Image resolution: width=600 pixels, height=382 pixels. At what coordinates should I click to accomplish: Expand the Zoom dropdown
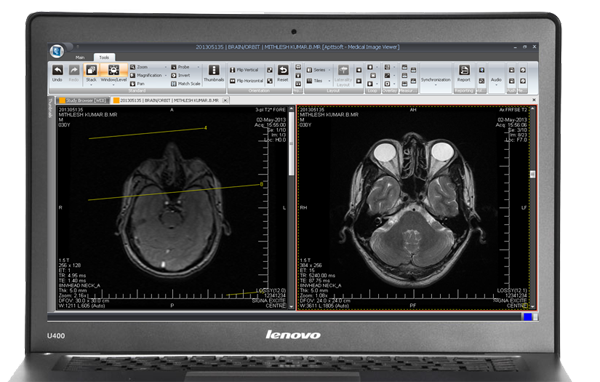[x=165, y=67]
